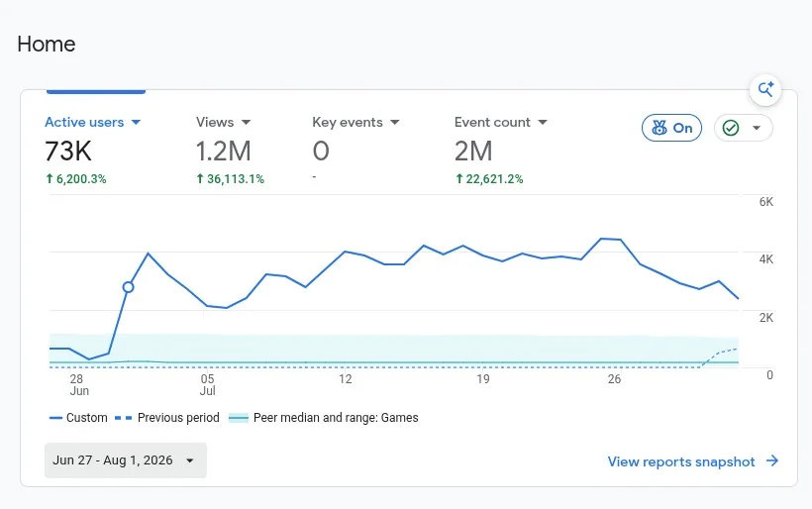
Task: Click the View reports snapshot link
Action: pos(681,461)
